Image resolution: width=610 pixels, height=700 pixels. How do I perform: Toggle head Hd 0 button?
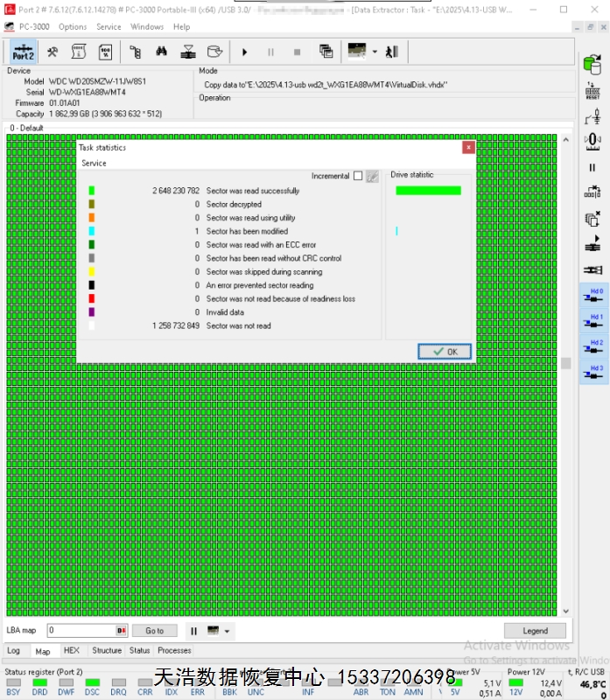point(592,297)
